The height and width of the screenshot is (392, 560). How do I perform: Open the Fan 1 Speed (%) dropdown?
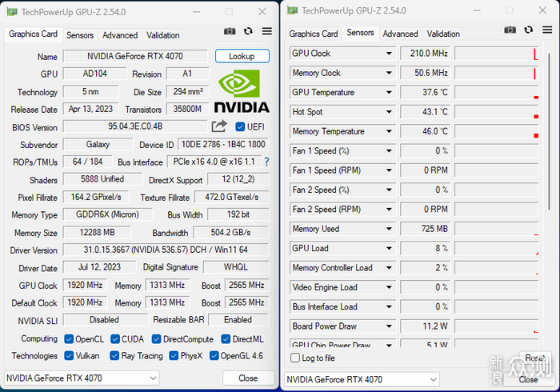389,150
